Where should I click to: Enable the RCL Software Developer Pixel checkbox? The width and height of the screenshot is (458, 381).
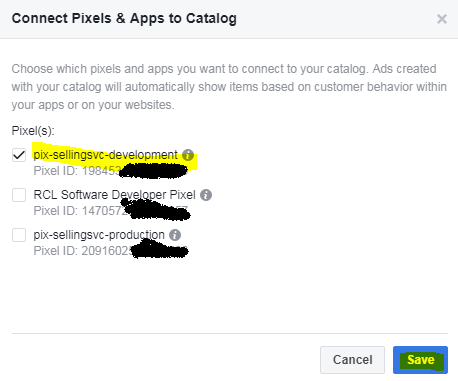(19, 195)
